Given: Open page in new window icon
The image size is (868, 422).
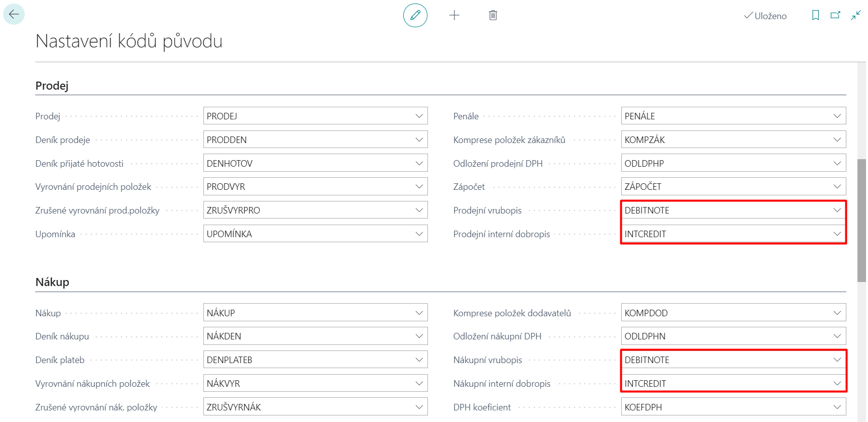Looking at the screenshot, I should coord(835,15).
